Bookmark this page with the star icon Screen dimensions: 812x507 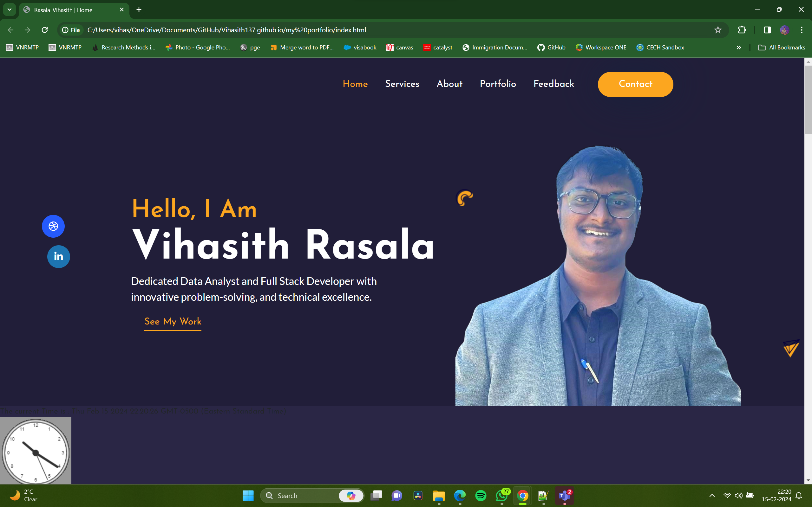718,30
